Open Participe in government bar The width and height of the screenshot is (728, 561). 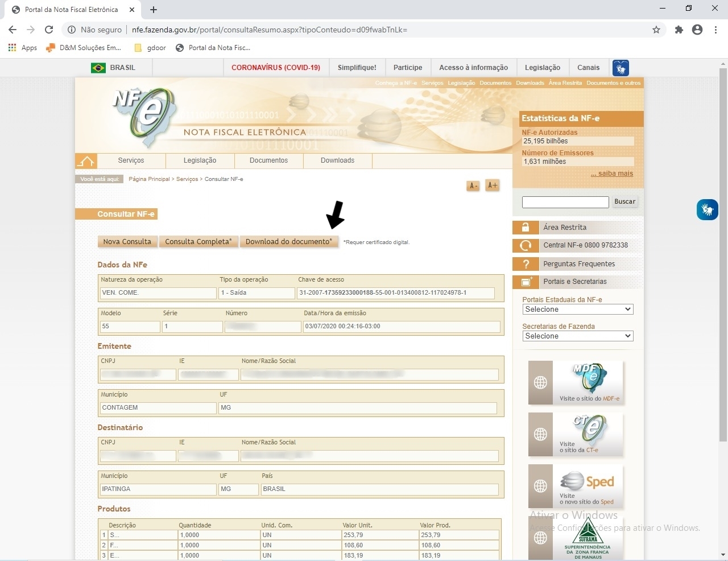point(408,68)
